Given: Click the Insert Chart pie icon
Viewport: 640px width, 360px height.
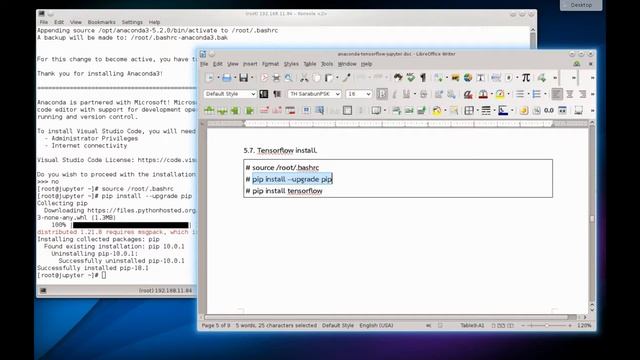Looking at the screenshot, I should 468,78.
